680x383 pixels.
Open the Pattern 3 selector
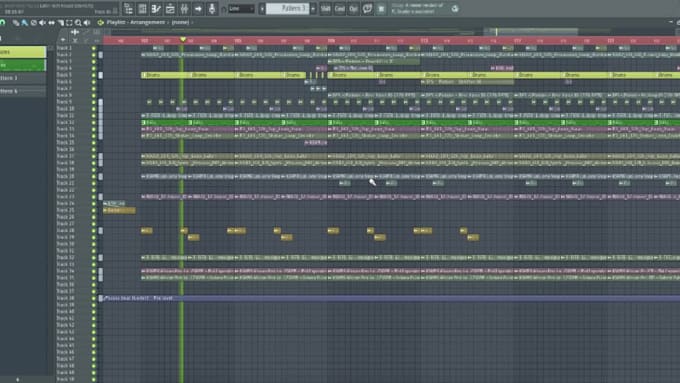(287, 9)
